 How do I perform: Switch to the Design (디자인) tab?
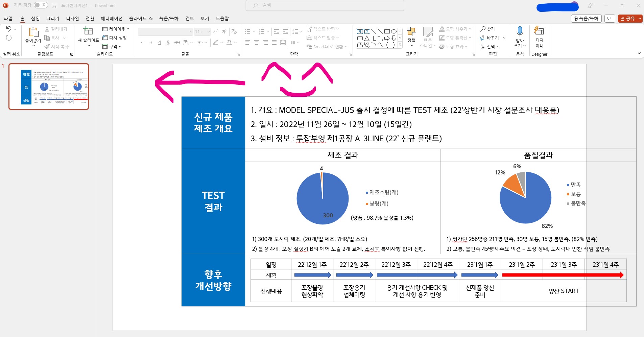coord(72,19)
